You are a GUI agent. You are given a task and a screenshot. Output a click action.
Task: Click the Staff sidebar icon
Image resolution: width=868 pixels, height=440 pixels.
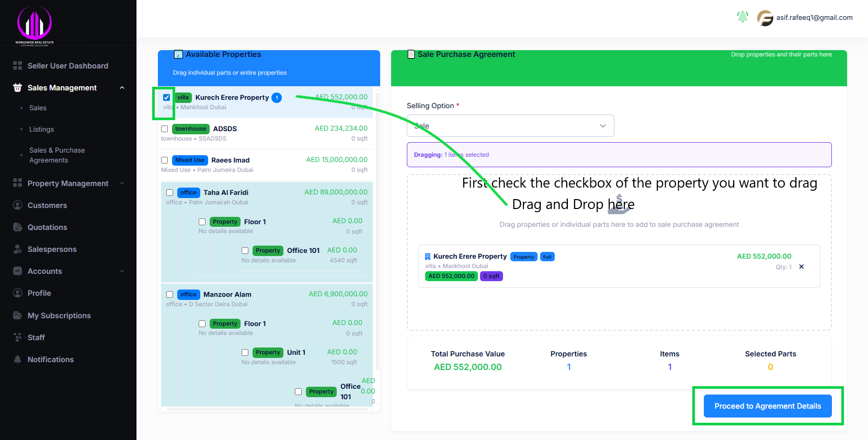(x=17, y=338)
